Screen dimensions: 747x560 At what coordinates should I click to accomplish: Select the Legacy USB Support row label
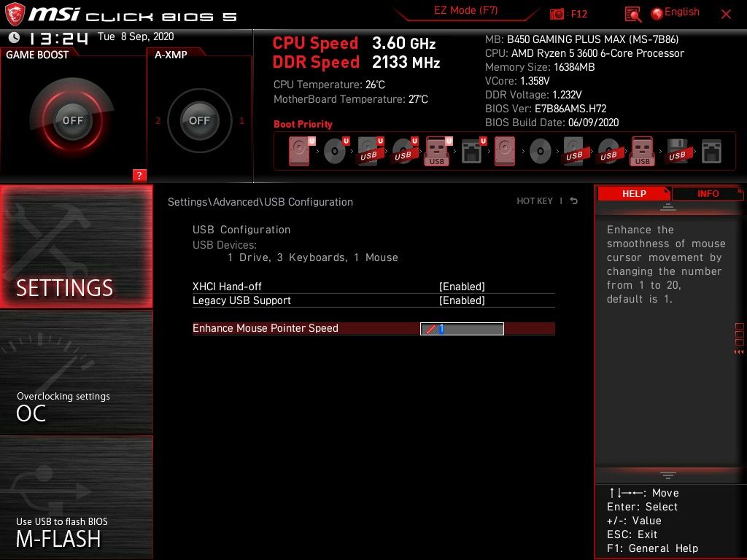tap(241, 300)
